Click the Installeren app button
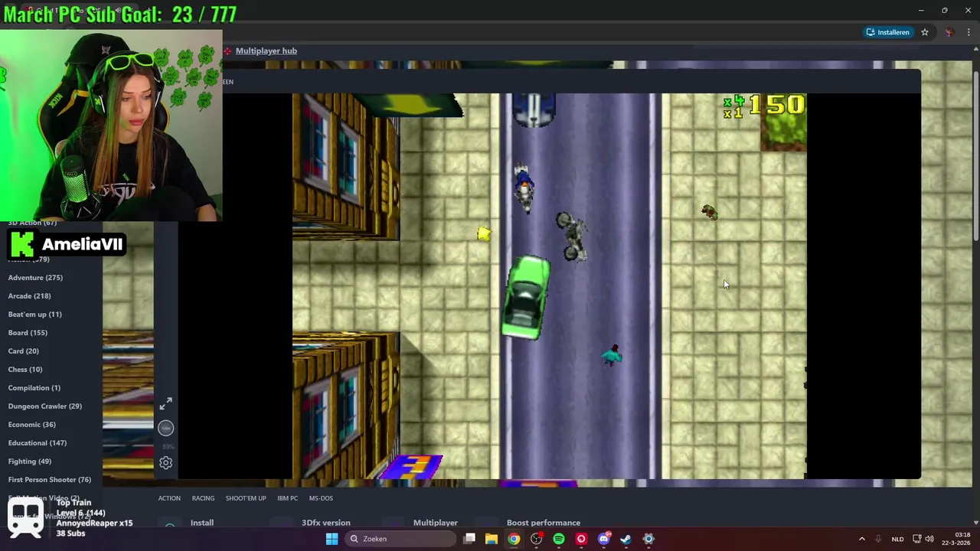This screenshot has height=551, width=980. point(887,32)
